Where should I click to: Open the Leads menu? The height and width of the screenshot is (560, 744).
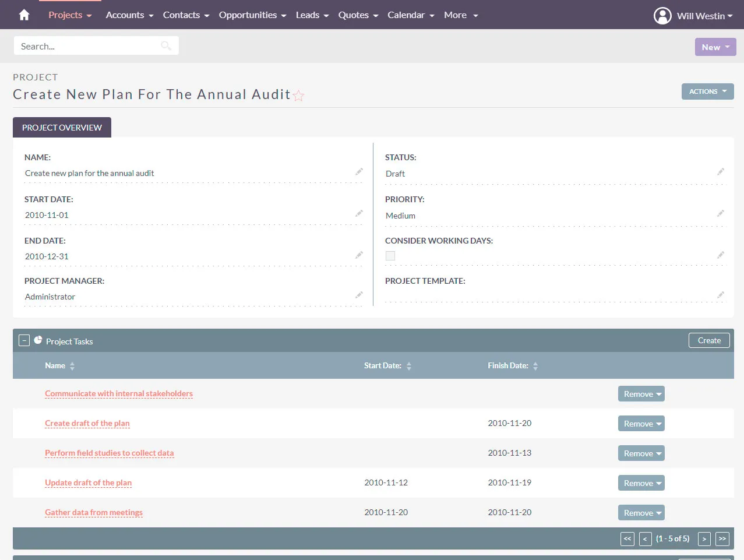click(312, 15)
